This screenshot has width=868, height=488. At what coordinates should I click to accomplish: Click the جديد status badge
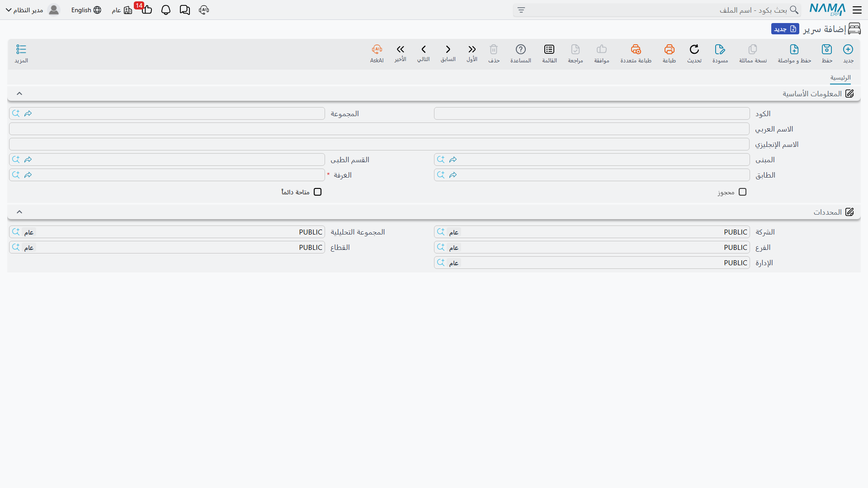point(785,29)
